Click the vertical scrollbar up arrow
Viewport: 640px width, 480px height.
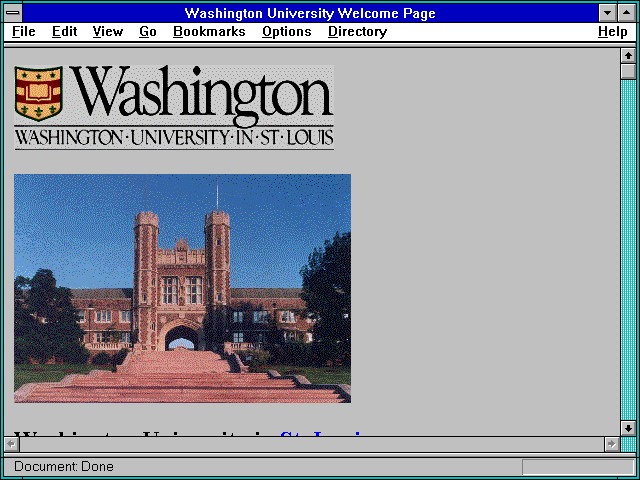coord(628,56)
